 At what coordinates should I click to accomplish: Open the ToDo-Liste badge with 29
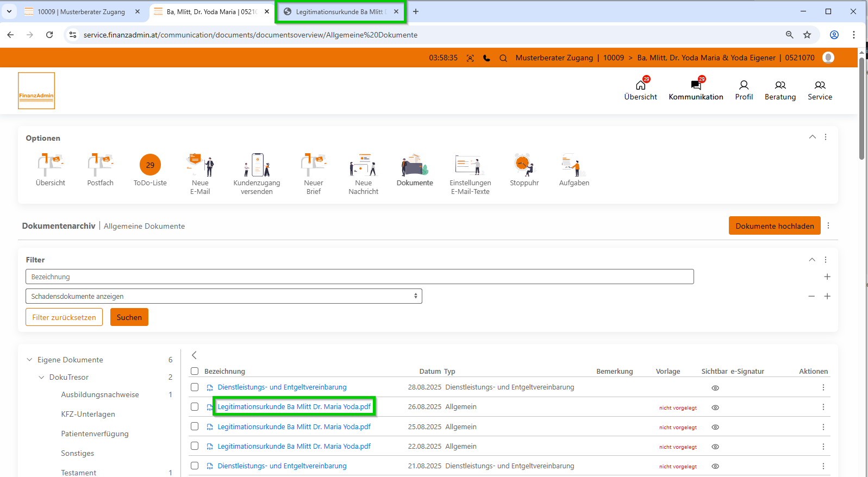(x=150, y=165)
